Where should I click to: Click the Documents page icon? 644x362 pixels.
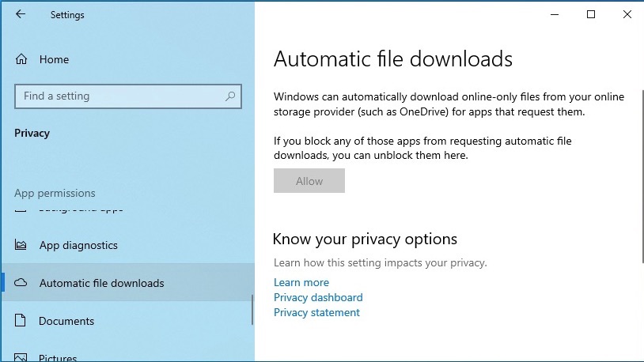20,321
